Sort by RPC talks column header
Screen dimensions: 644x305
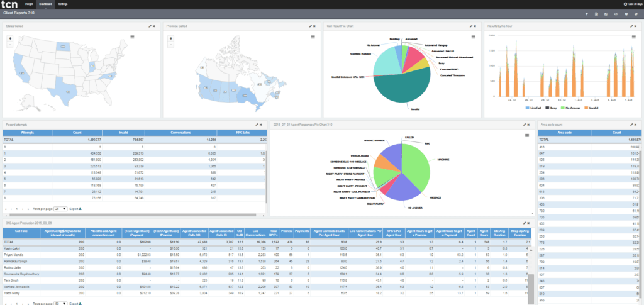(241, 133)
